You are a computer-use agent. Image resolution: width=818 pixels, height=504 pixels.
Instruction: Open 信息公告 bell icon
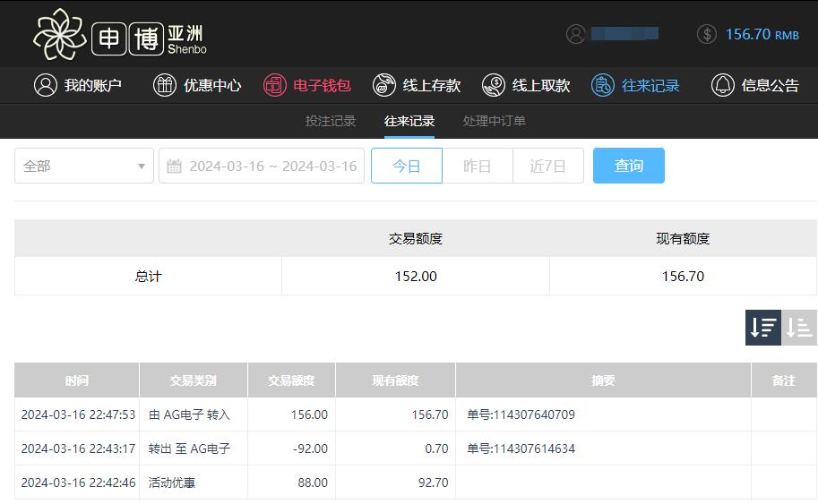coord(723,85)
